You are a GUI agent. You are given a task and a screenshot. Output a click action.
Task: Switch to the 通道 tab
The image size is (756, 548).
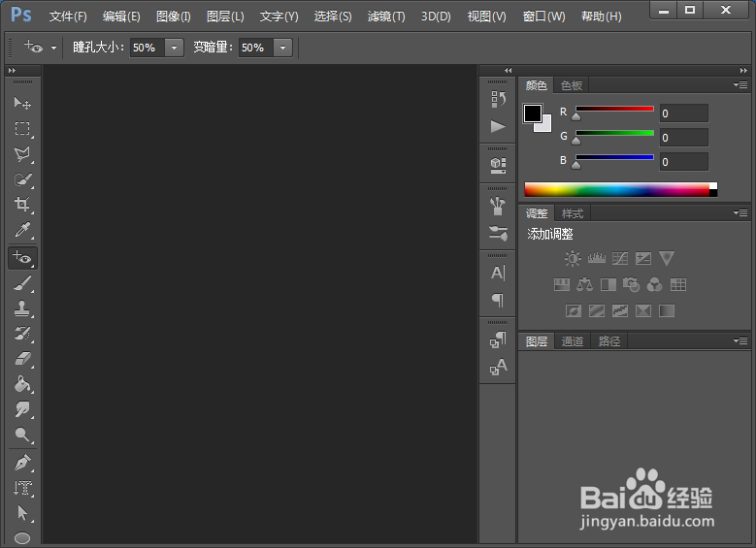tap(573, 341)
